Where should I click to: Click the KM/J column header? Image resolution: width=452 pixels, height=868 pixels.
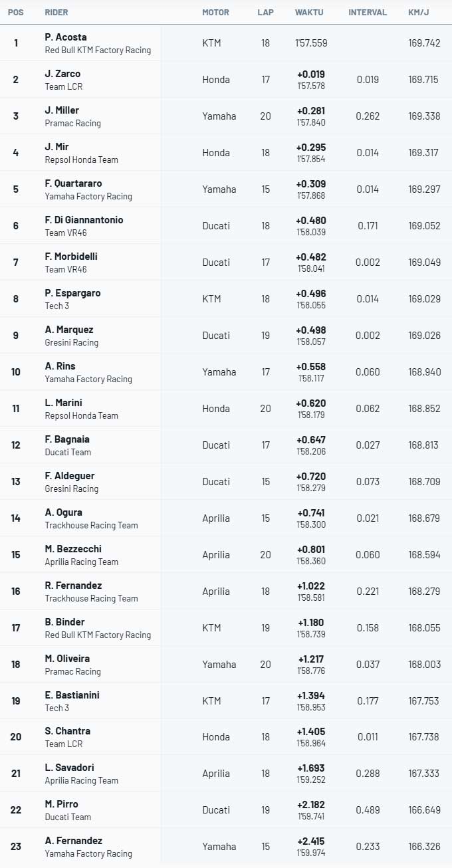[x=418, y=13]
